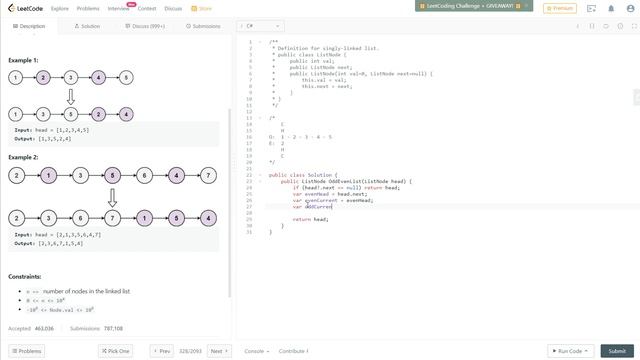The image size is (640, 360).
Task: Click the Example 2 linked list diagram
Action: coord(113,197)
